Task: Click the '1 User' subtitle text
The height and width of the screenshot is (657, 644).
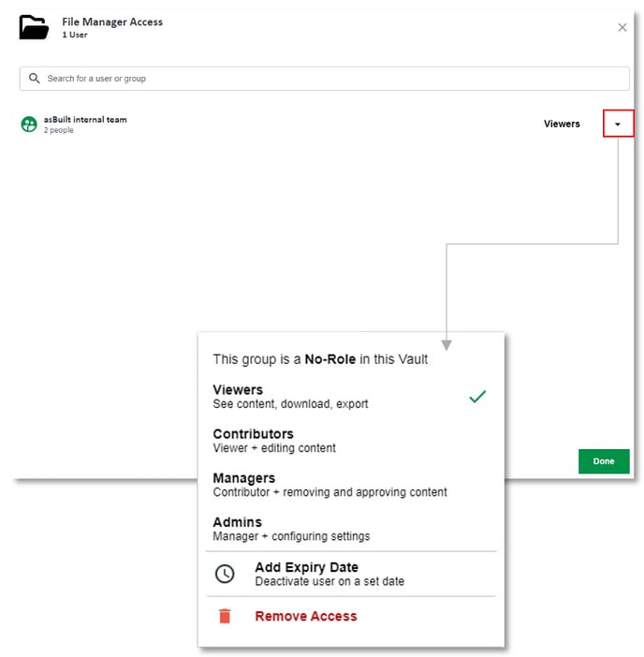Action: pos(75,35)
